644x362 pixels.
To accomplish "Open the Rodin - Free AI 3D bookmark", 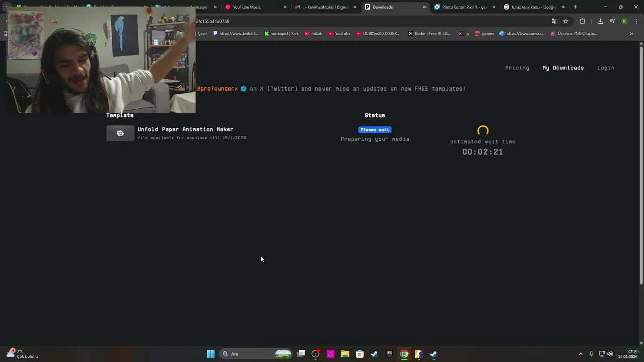I will (x=429, y=34).
